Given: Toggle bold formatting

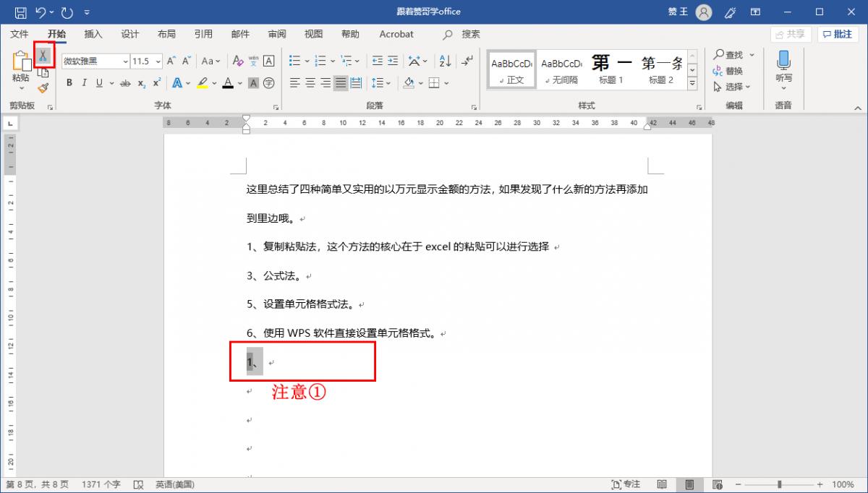Looking at the screenshot, I should click(68, 82).
